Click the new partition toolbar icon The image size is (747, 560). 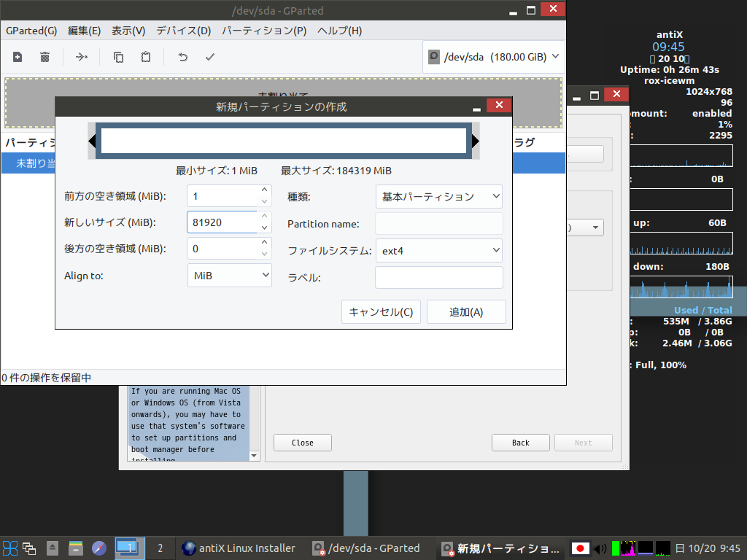pyautogui.click(x=18, y=57)
